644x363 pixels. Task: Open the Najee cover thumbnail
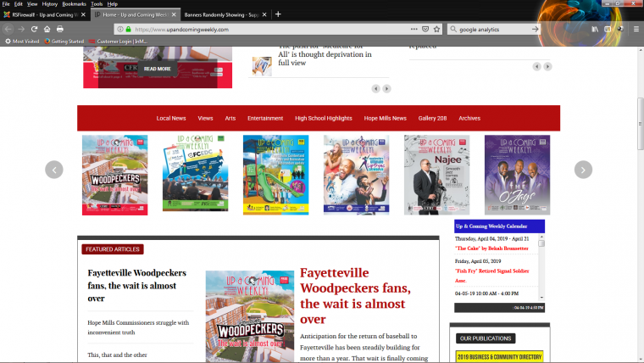[x=437, y=175]
